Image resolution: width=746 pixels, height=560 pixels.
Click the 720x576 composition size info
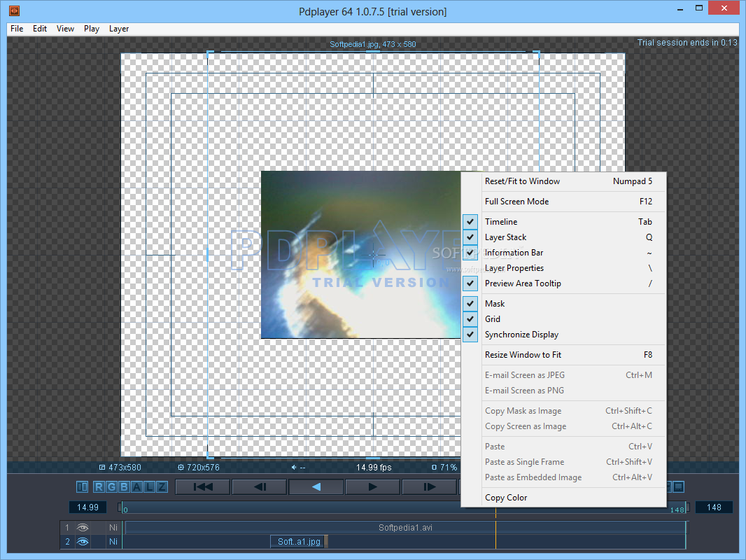point(198,468)
